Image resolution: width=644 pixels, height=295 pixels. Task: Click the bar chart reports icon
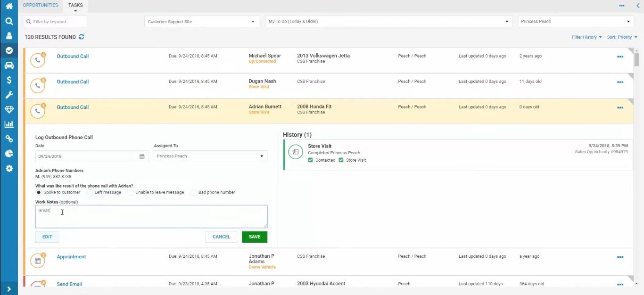point(9,124)
